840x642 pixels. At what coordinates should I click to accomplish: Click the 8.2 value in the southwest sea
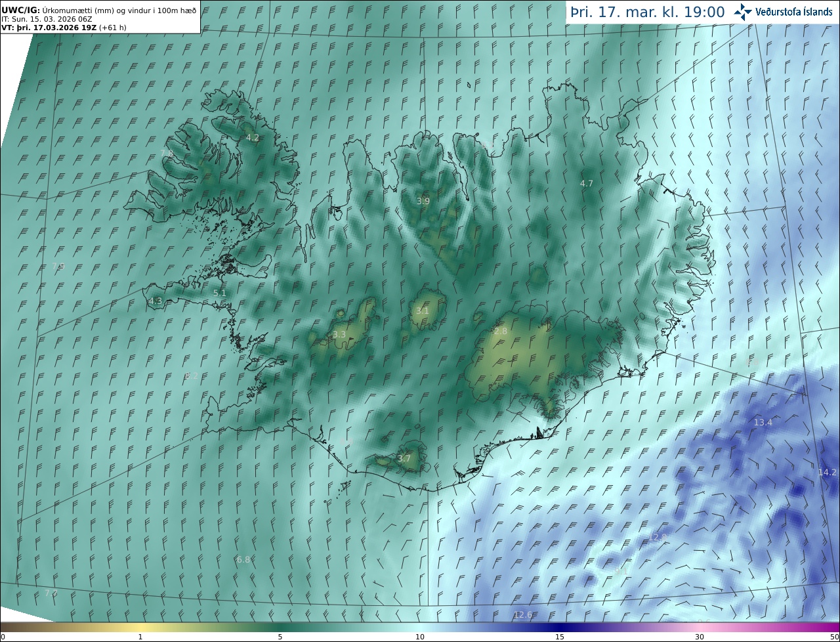click(192, 375)
